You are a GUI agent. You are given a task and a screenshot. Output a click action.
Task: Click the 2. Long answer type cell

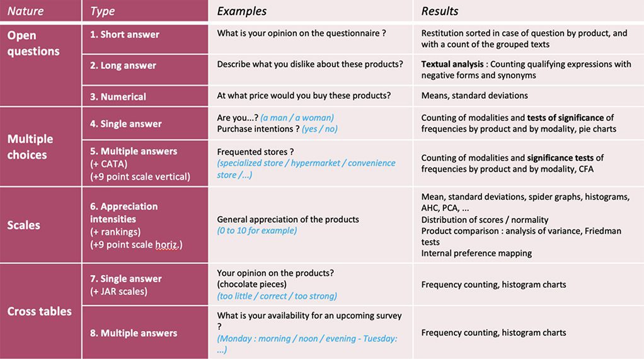click(146, 70)
